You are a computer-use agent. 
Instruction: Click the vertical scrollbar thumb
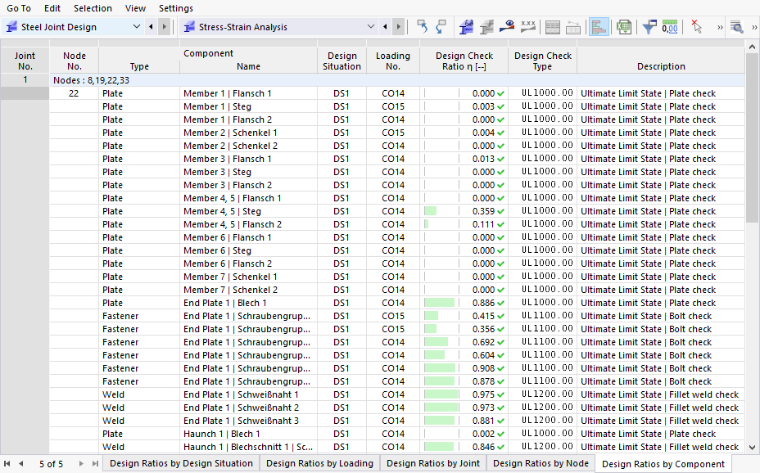click(752, 138)
